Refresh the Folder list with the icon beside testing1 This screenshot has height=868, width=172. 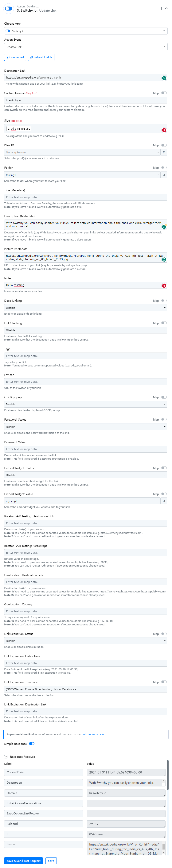tap(164, 175)
